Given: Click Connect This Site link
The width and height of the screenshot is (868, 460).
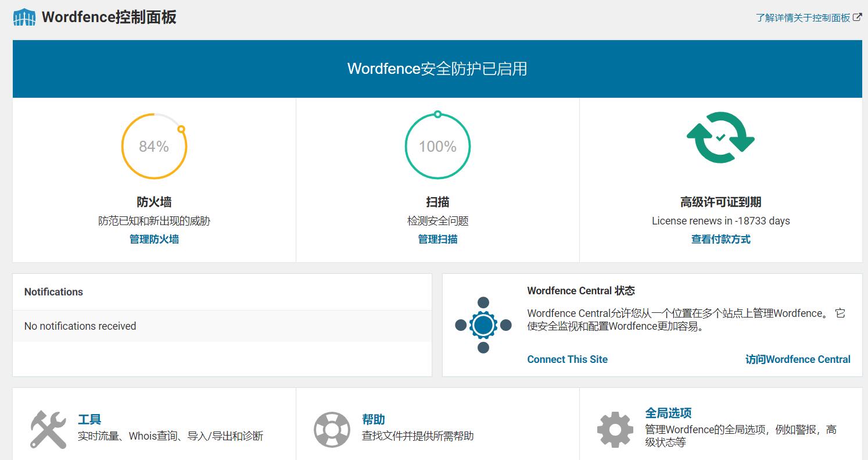Looking at the screenshot, I should click(567, 359).
